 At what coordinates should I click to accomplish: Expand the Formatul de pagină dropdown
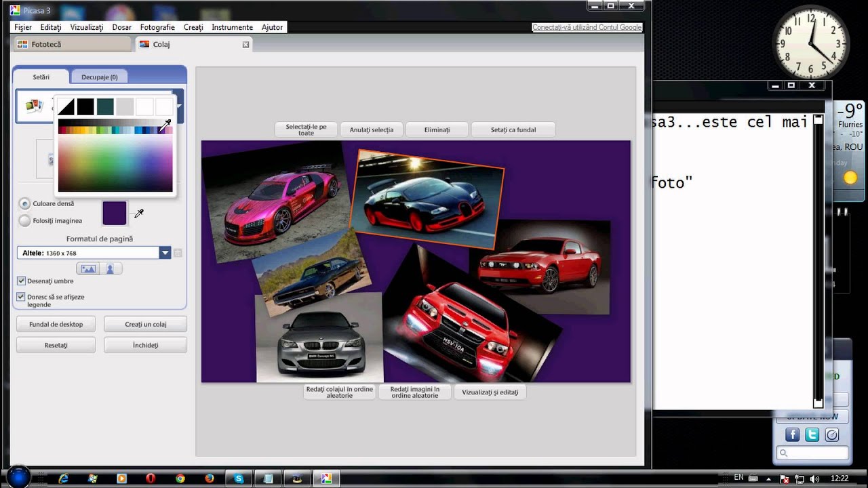click(165, 253)
